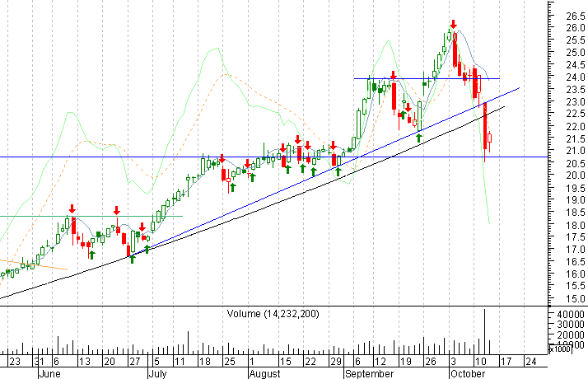
Task: Click the red sell arrow at the 26.0 peak
Action: tap(454, 25)
